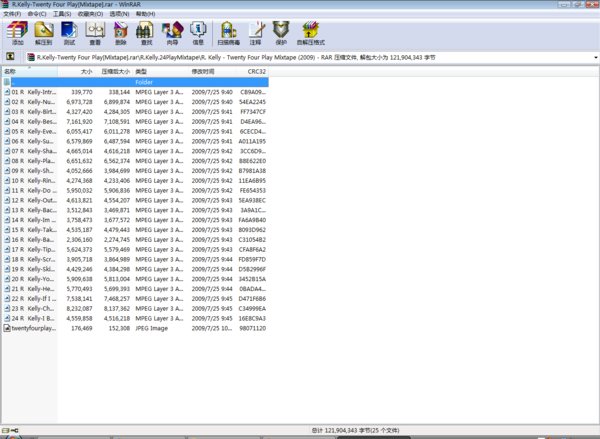
Task: Sort by the Packed size (压缩后大小) header
Action: [x=113, y=72]
